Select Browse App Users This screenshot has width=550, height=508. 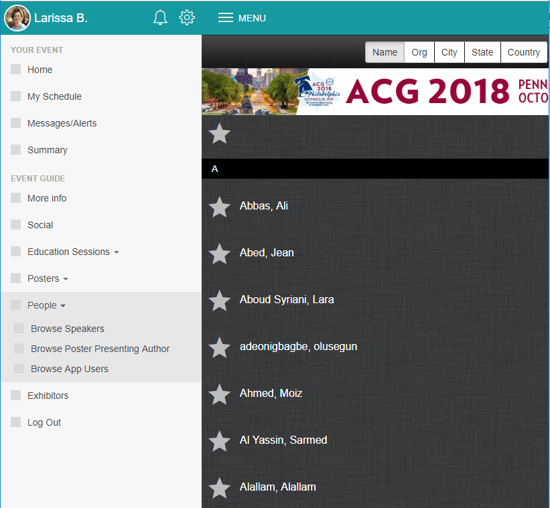69,369
